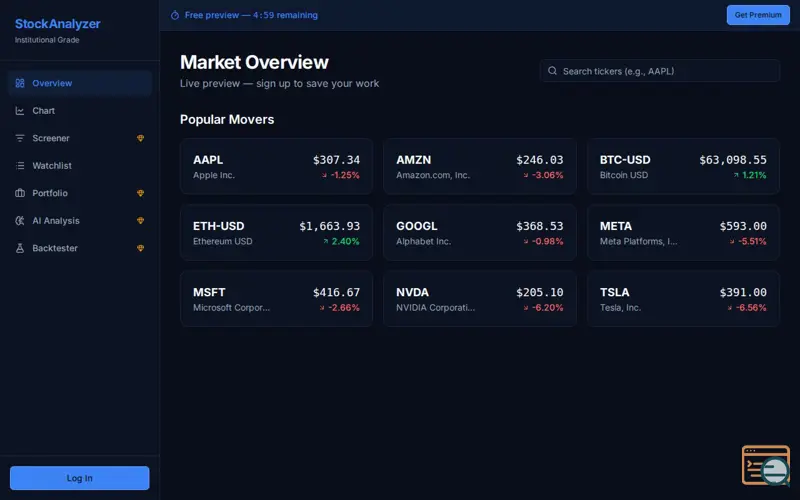The image size is (800, 500).
Task: Click the Free preview remaining text
Action: pos(251,15)
